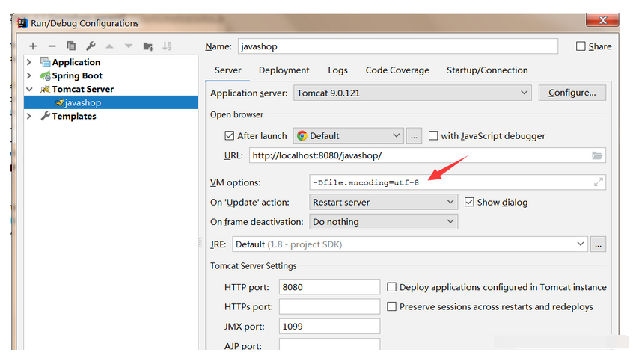Uncheck the Show dialog checkbox
The height and width of the screenshot is (364, 633).
click(x=469, y=202)
